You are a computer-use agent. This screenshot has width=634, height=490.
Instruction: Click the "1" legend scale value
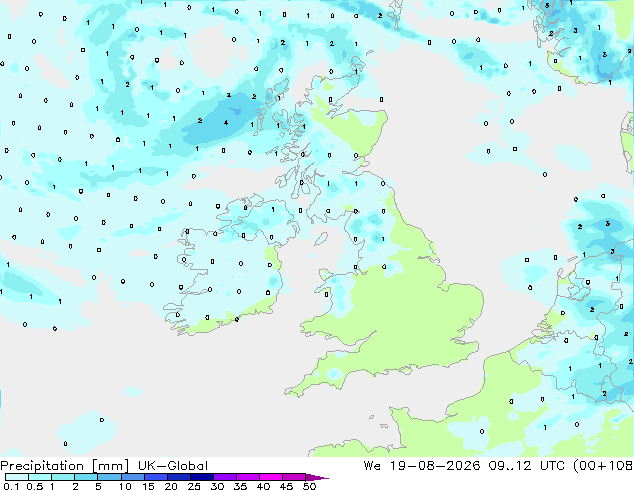click(52, 486)
